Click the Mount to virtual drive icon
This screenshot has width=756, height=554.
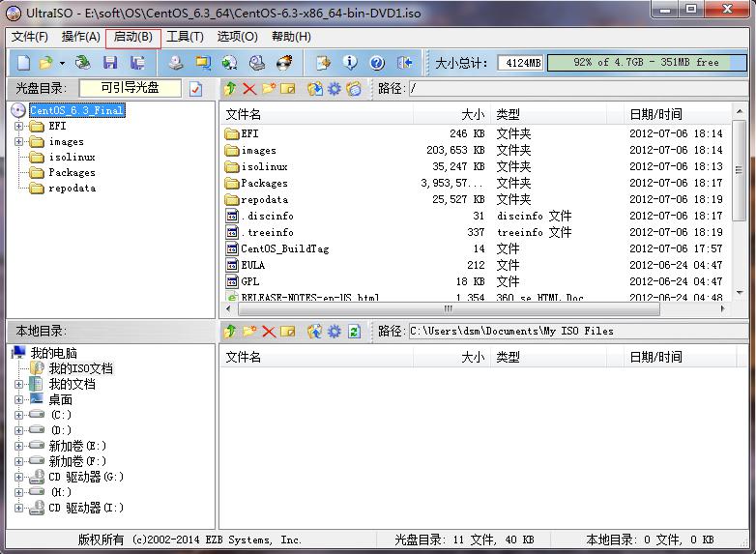pyautogui.click(x=257, y=63)
